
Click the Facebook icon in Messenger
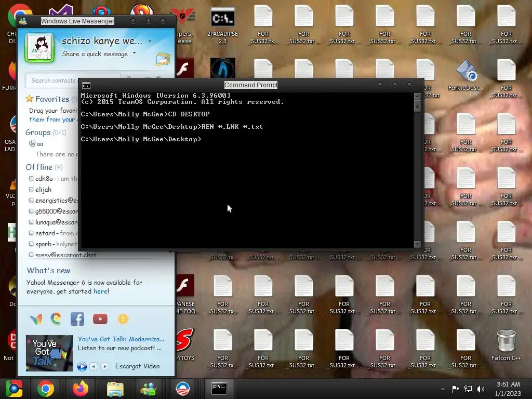[x=77, y=319]
